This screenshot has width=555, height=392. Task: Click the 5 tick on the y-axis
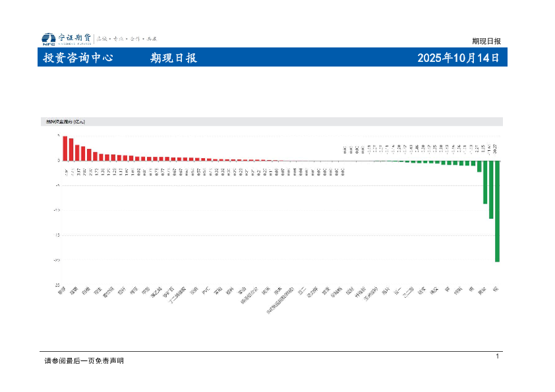point(59,136)
